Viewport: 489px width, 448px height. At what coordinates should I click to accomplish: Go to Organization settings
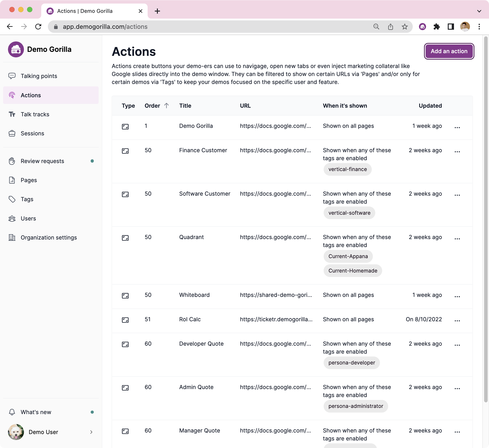(49, 238)
